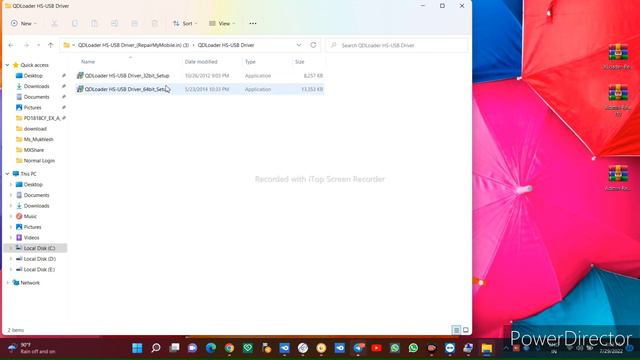The image size is (640, 360).
Task: Refresh the current folder
Action: 313,45
